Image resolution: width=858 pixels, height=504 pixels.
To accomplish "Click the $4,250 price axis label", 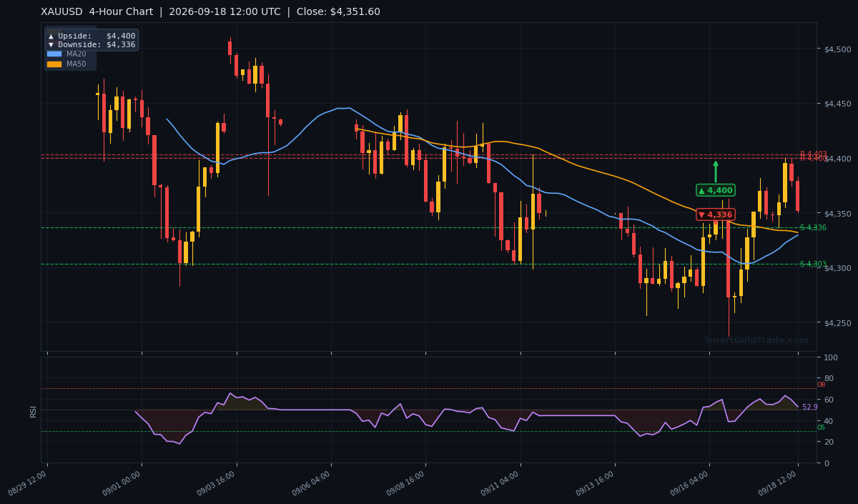I will pos(837,322).
